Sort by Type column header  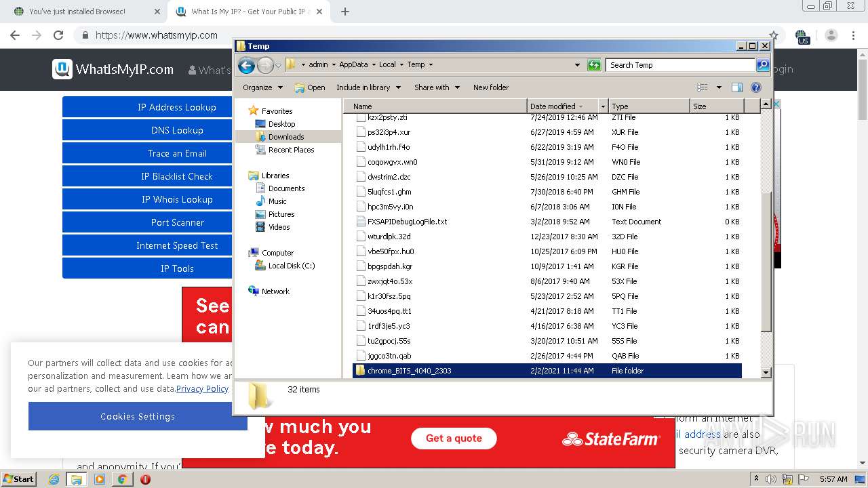click(649, 106)
